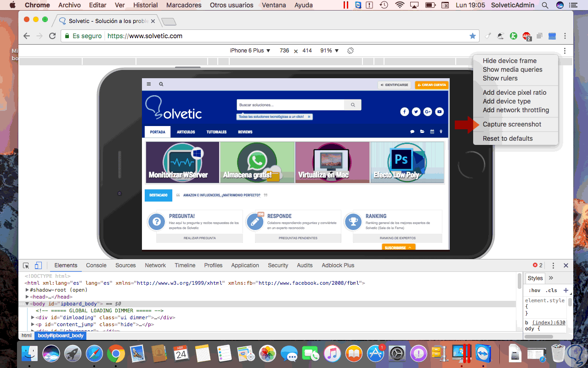
Task: Expand the div dimloading node
Action: coord(33,317)
